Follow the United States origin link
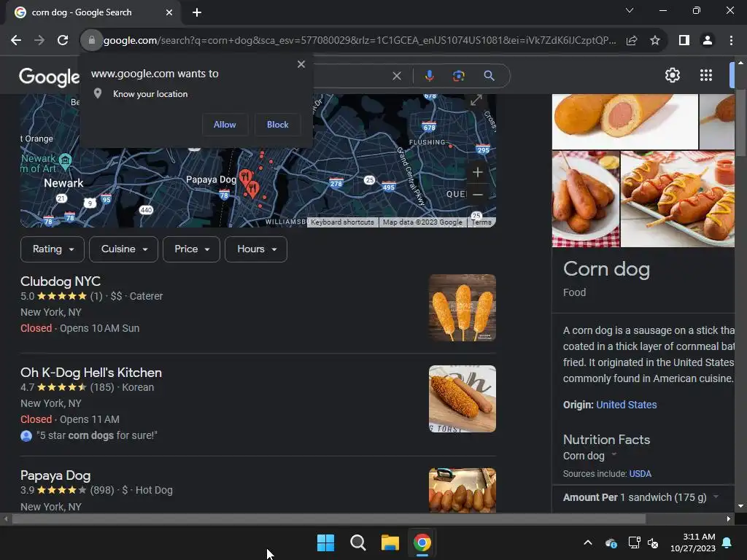 (627, 405)
